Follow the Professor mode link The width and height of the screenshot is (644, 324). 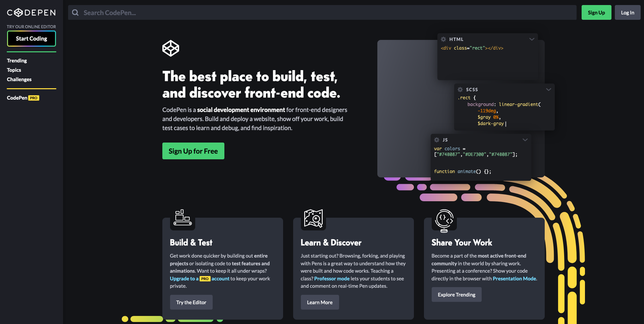(x=332, y=278)
